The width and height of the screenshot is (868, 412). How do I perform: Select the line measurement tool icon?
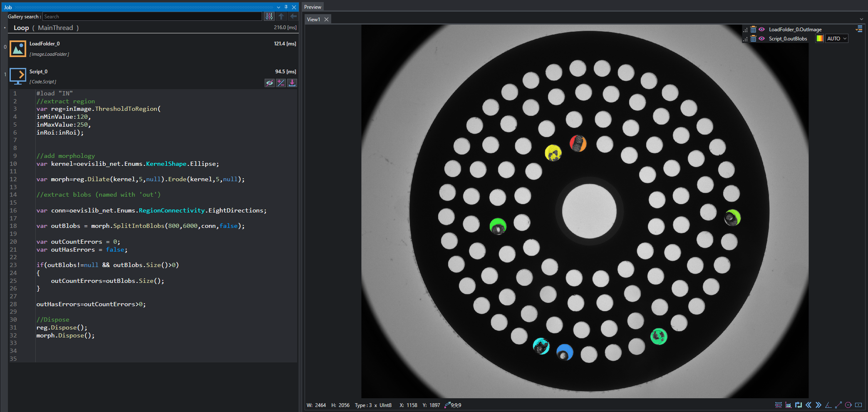click(x=838, y=405)
